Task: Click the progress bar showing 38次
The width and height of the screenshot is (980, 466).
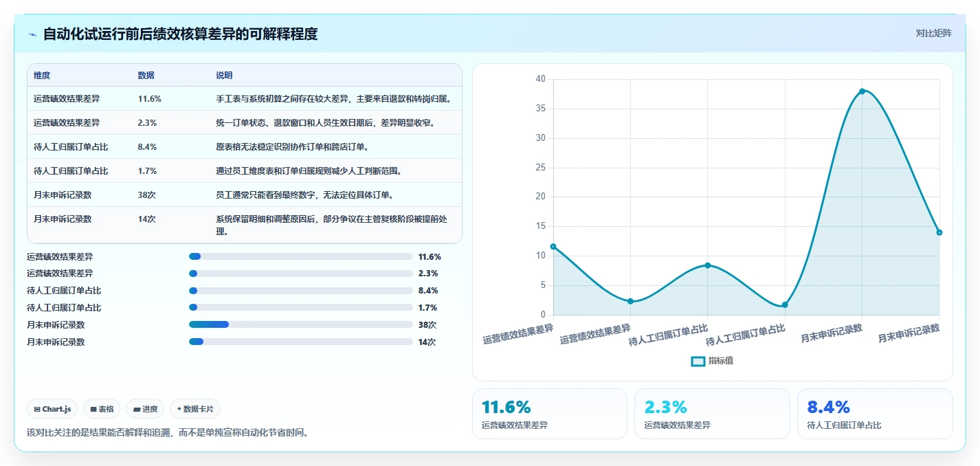Action: pyautogui.click(x=301, y=325)
